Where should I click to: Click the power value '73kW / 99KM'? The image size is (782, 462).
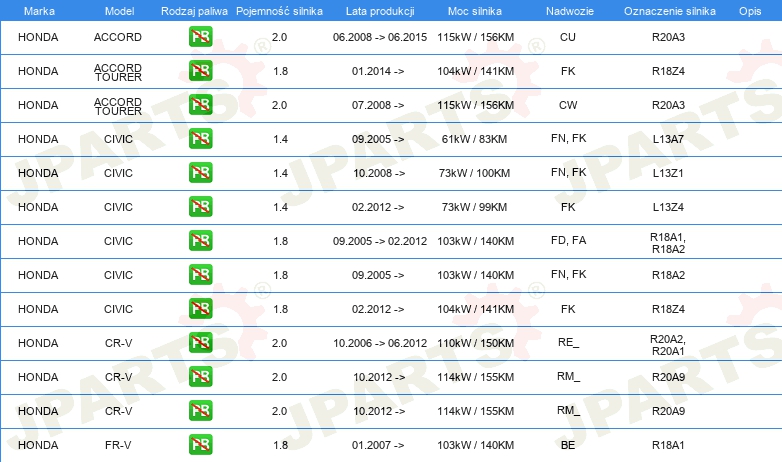[x=474, y=207]
